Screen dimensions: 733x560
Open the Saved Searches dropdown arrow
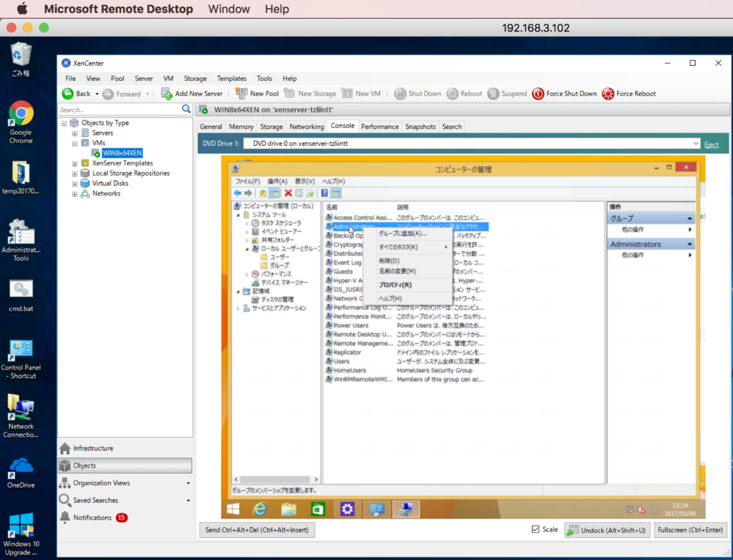tap(188, 501)
